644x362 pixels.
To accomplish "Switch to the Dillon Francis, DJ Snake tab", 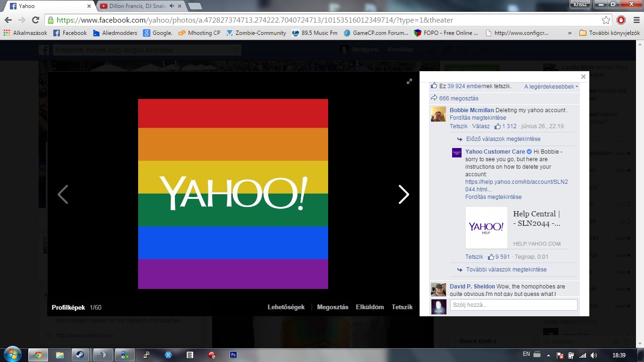I will tap(139, 6).
